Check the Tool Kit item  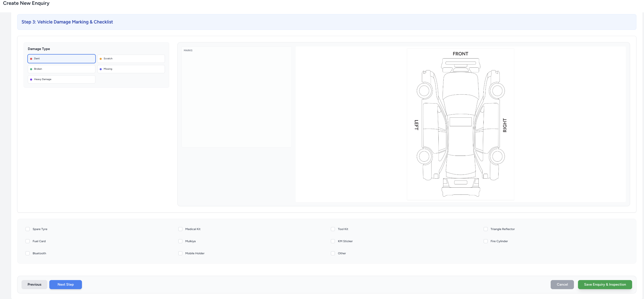333,229
